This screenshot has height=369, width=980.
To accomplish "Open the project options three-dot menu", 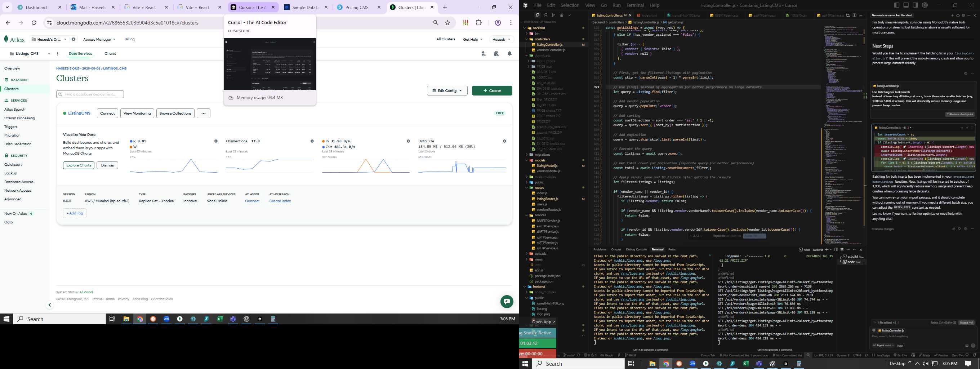I will click(x=57, y=54).
